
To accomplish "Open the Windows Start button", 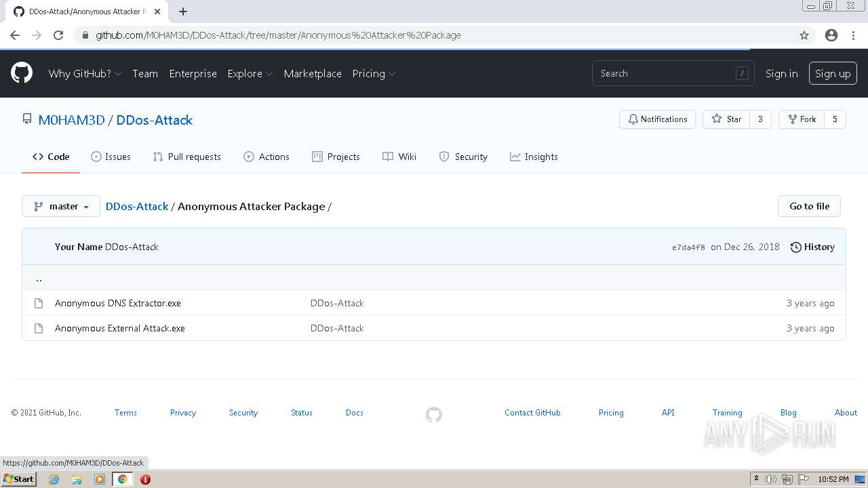I will pyautogui.click(x=18, y=479).
